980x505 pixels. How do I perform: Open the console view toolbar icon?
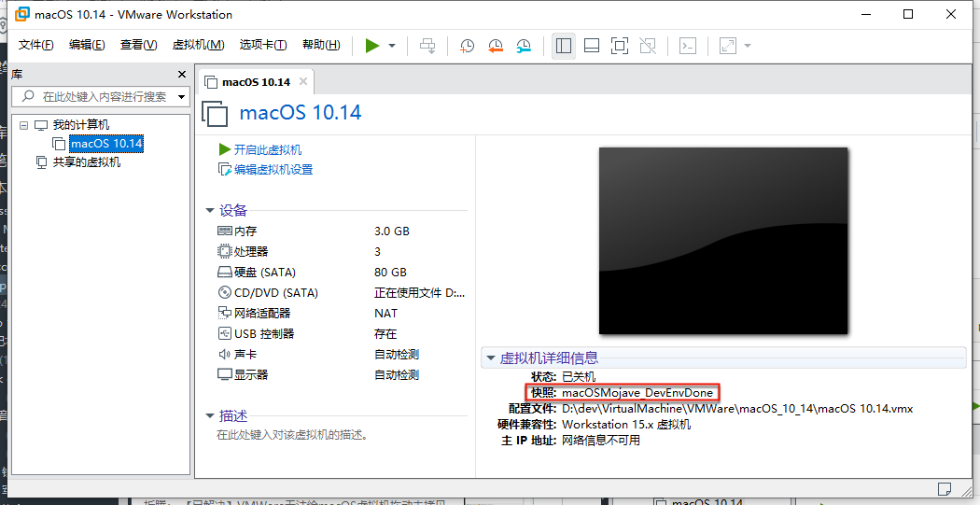coord(688,46)
